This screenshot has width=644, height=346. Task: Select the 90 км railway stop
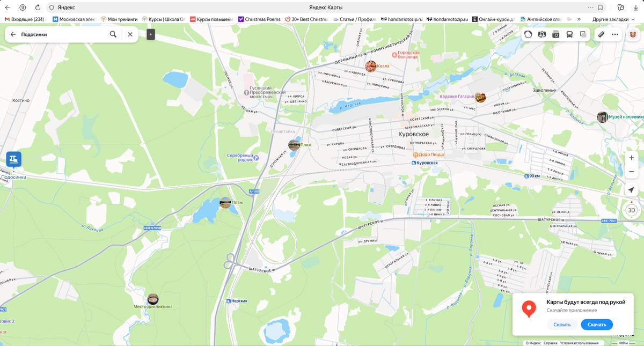click(526, 176)
